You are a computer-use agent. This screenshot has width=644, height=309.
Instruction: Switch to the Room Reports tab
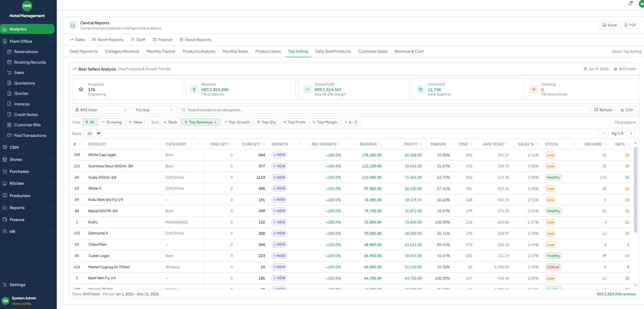pos(108,40)
